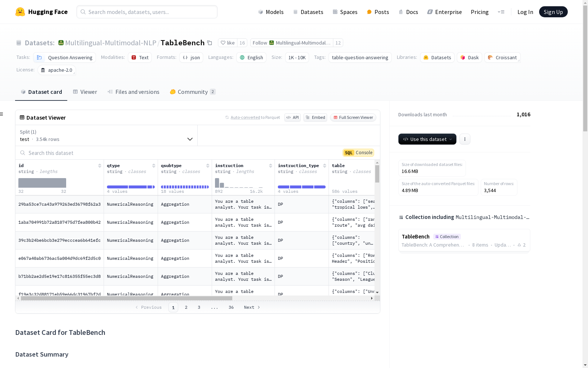This screenshot has height=368, width=588.
Task: Open the three-dot more options menu
Action: [x=465, y=139]
